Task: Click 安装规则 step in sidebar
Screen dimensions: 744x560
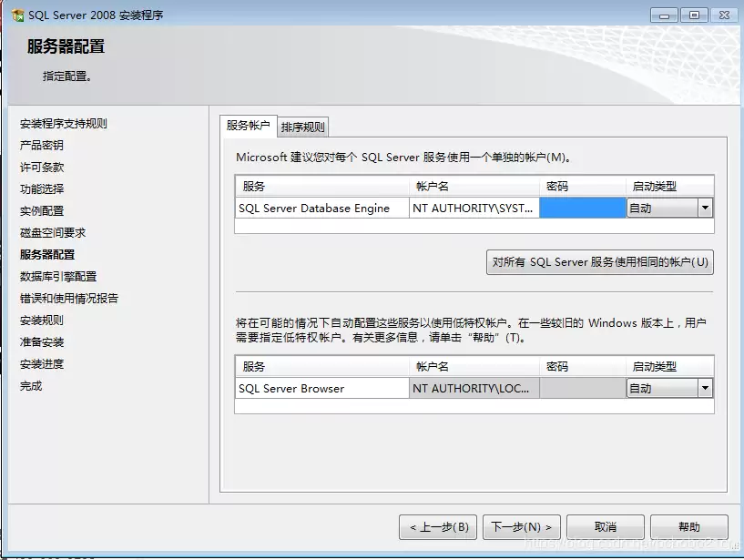Action: 42,320
